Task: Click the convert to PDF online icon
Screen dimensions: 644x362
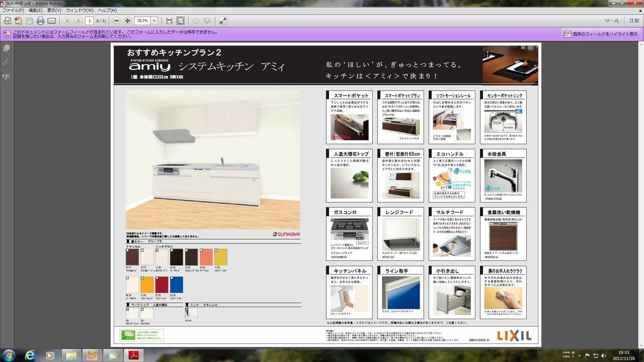Action: click(x=7, y=21)
